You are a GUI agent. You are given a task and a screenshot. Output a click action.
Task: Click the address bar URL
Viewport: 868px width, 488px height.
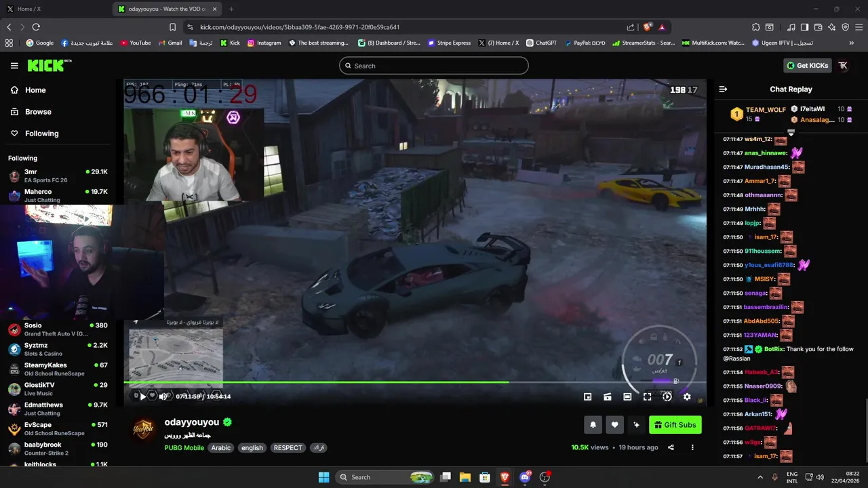pos(300,27)
